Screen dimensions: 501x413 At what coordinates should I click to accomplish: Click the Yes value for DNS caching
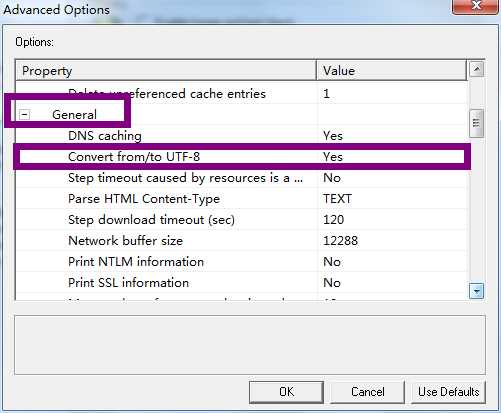pos(333,136)
